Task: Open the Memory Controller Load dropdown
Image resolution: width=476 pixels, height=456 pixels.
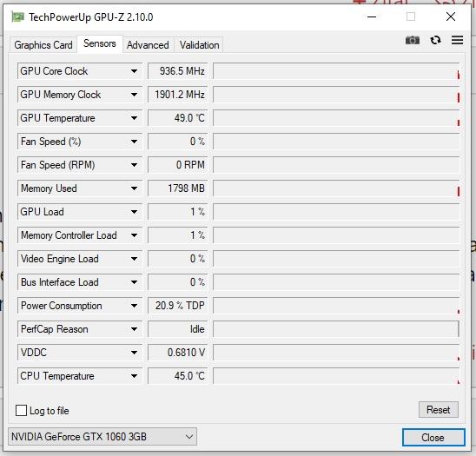Action: 80,235
